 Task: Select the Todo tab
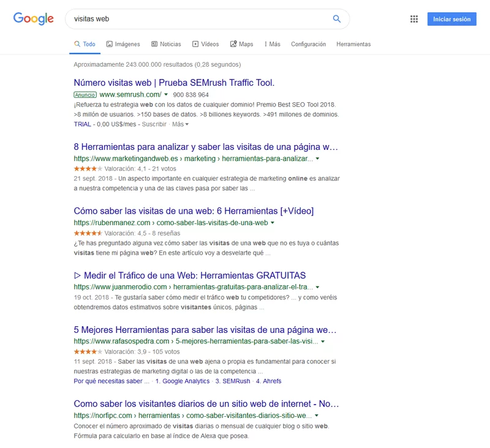click(85, 44)
